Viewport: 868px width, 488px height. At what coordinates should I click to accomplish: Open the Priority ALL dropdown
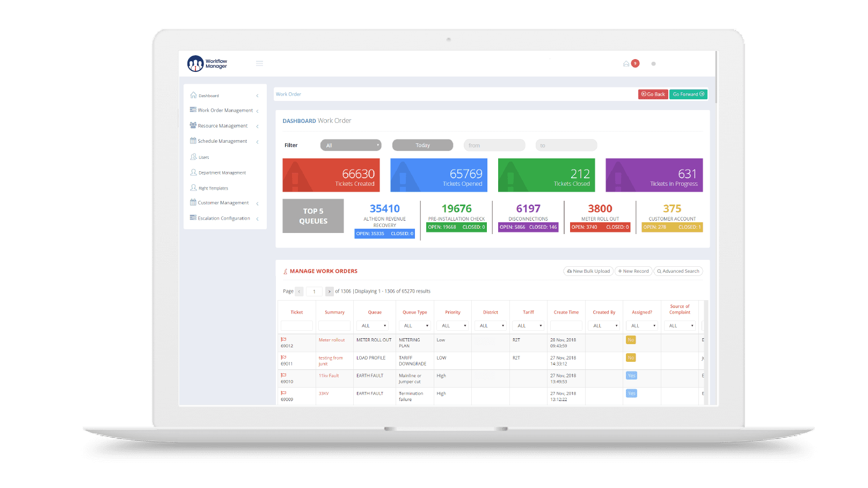pyautogui.click(x=453, y=325)
